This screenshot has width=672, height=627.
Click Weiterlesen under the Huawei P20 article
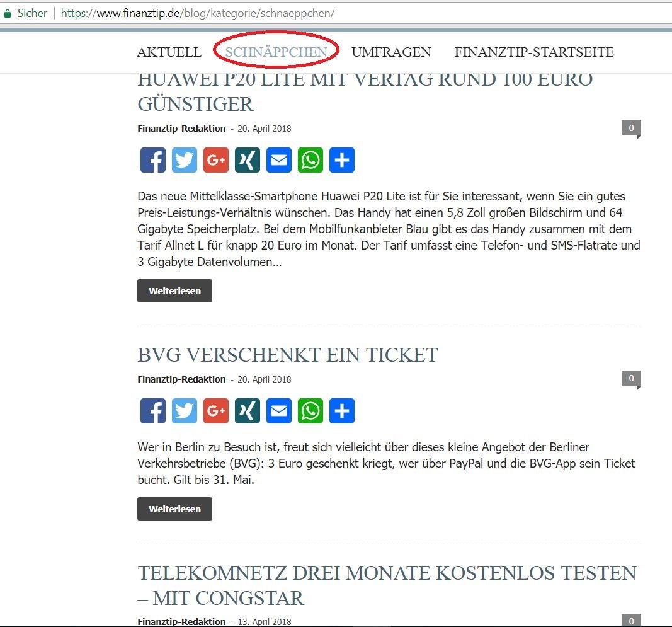tap(175, 290)
